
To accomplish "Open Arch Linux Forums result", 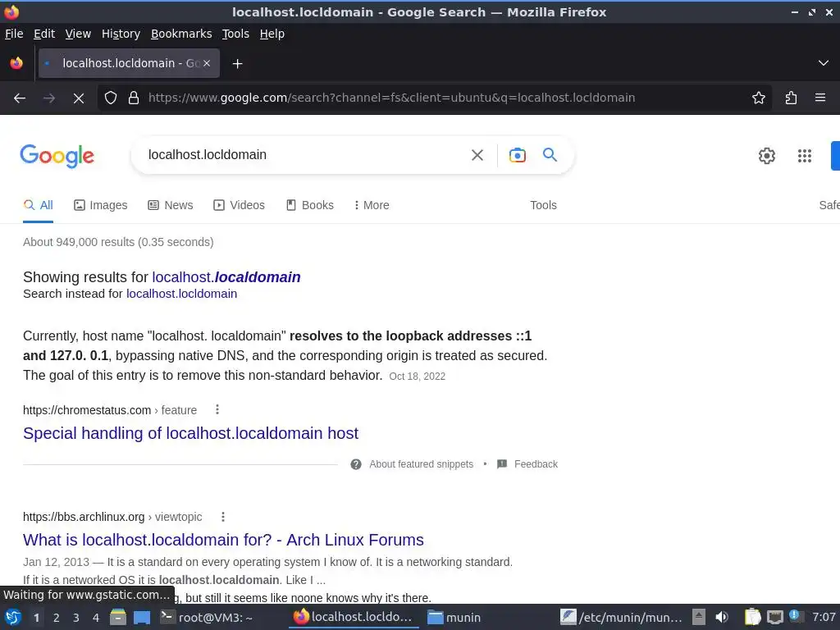I will (x=223, y=540).
